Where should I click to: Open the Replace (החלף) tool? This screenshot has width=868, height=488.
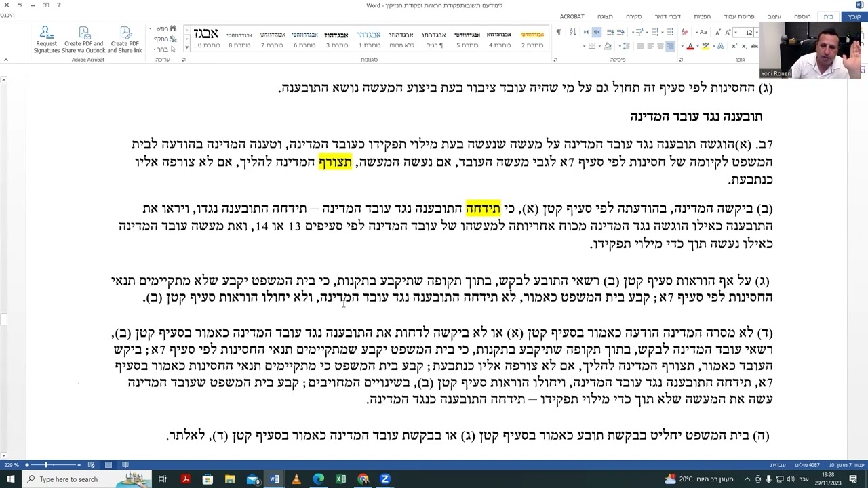pos(164,39)
